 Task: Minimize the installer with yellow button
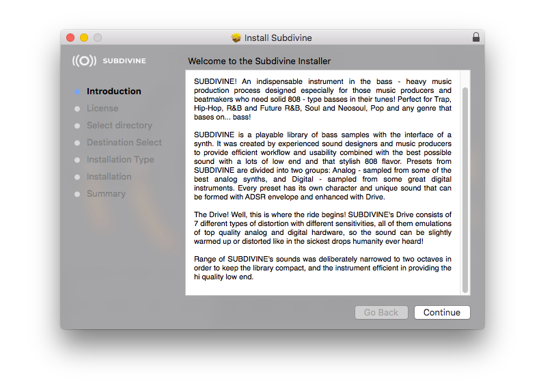pyautogui.click(x=84, y=38)
